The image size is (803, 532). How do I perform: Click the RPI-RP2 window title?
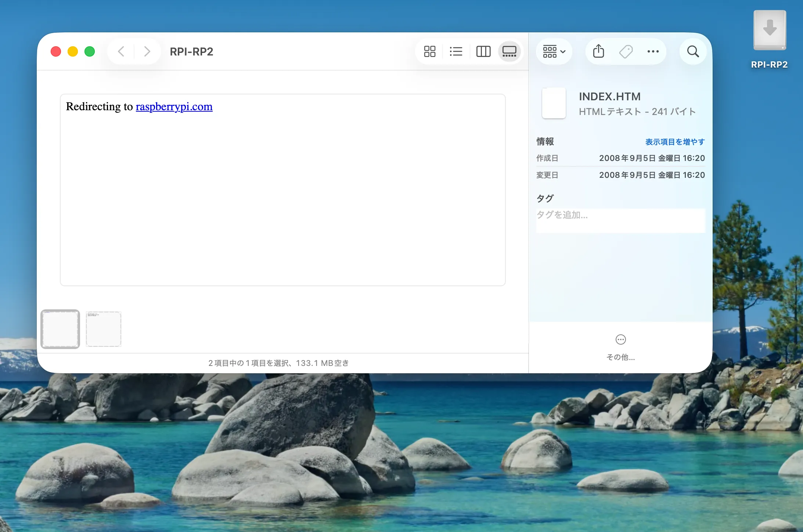click(x=191, y=51)
